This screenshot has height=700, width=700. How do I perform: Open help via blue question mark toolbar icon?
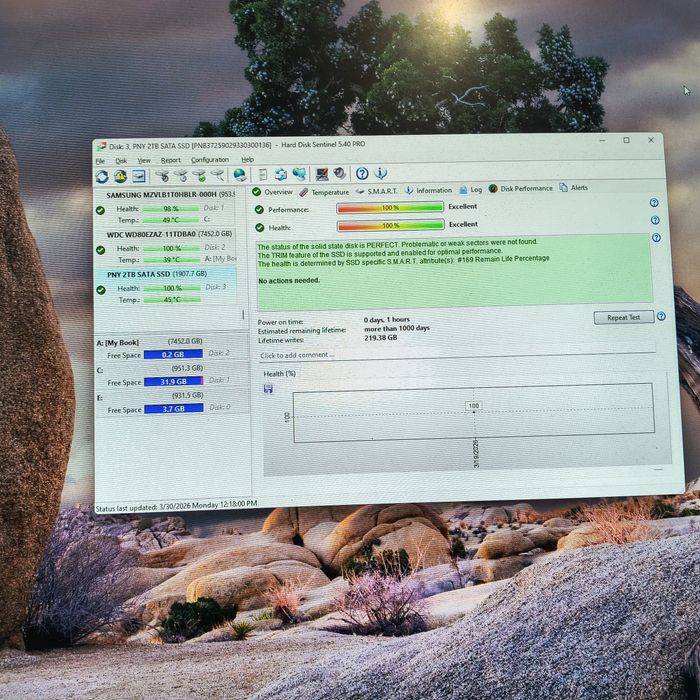(362, 173)
